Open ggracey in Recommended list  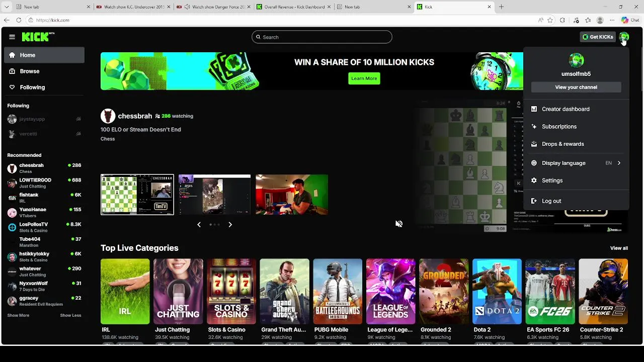(44, 301)
